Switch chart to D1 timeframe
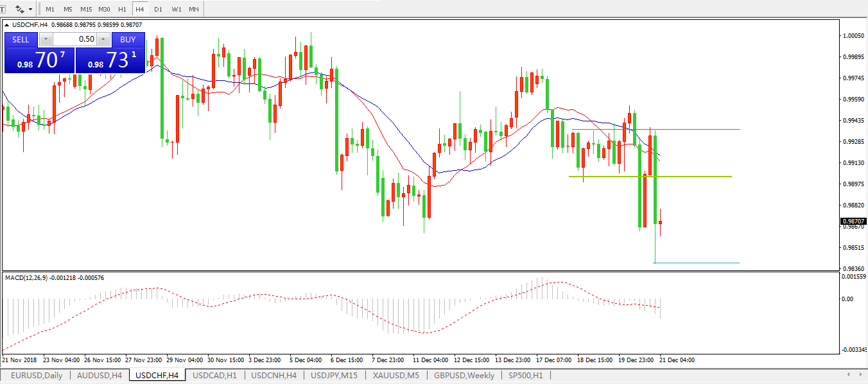The height and width of the screenshot is (384, 868). (x=158, y=9)
